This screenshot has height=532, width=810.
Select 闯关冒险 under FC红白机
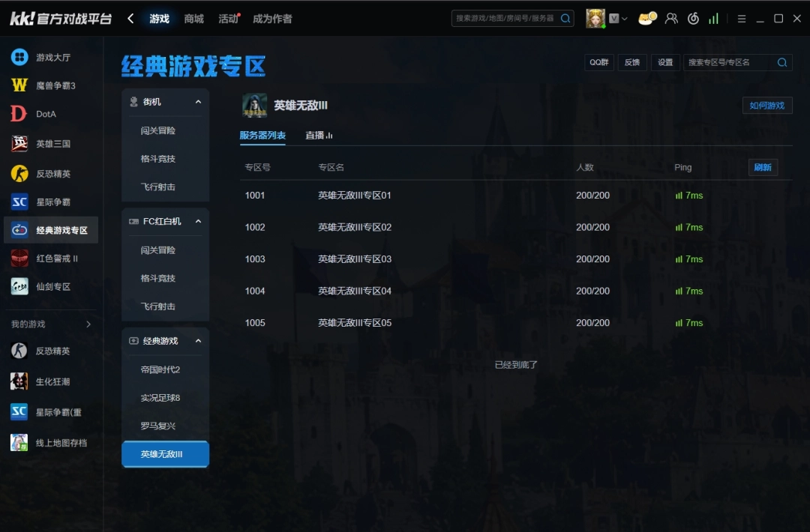158,250
